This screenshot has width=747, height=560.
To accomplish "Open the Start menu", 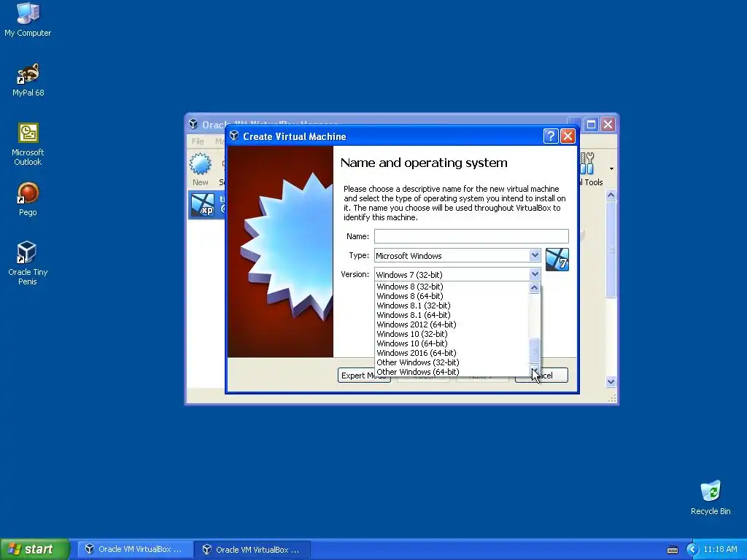I will 34,550.
